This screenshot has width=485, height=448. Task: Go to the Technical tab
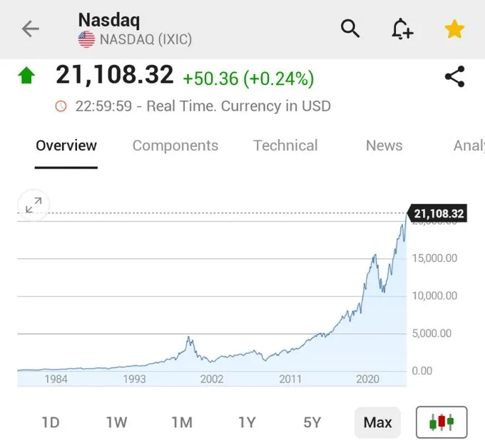pos(285,146)
